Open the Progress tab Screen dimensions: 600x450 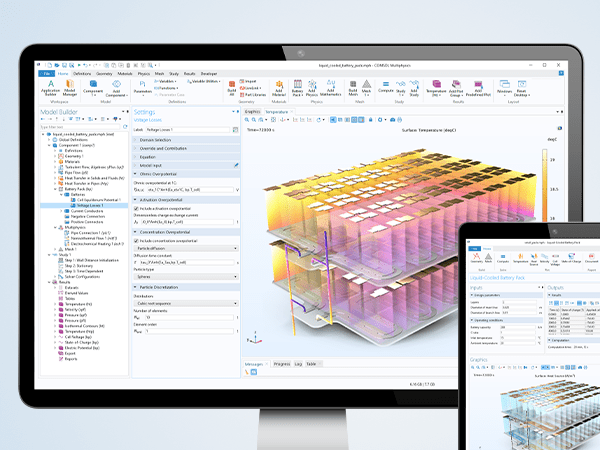click(282, 364)
